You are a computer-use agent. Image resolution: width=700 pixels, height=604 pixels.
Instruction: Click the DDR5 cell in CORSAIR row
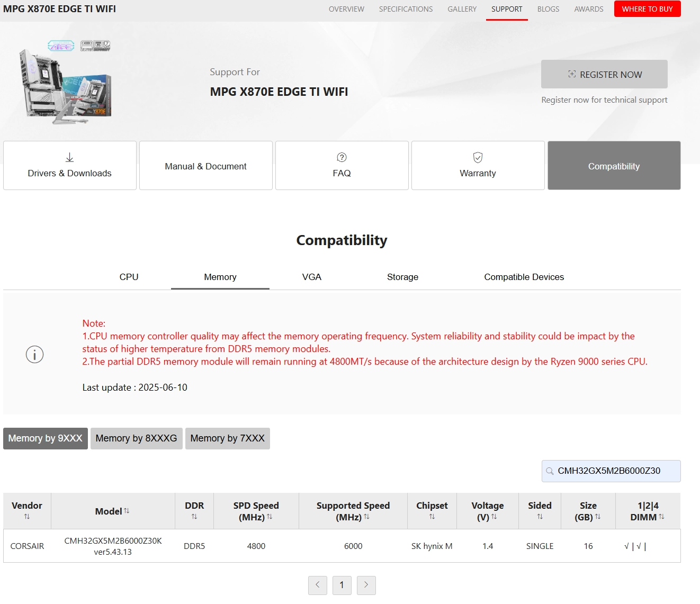(194, 546)
